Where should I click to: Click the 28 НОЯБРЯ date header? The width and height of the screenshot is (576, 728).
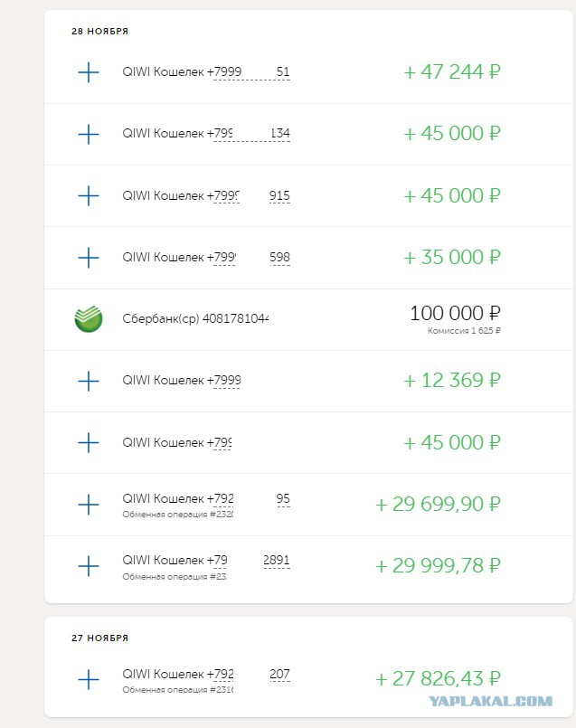click(x=99, y=31)
